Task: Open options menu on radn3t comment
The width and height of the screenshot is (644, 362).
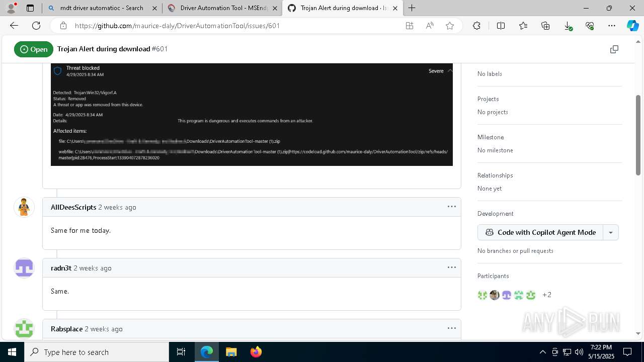Action: (x=452, y=267)
